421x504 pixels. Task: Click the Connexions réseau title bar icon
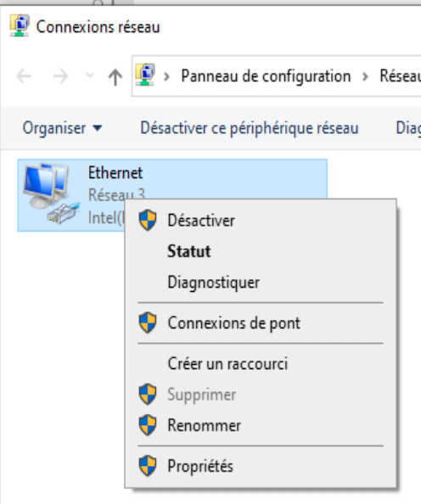point(20,25)
